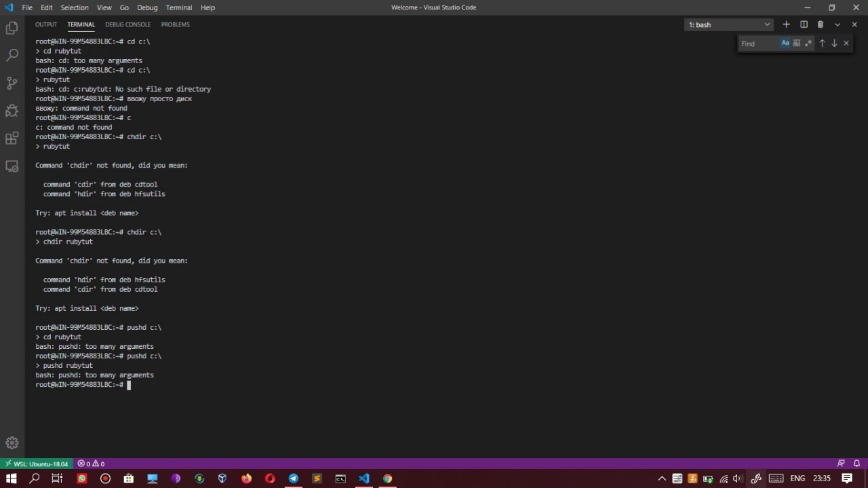Open errors and warnings count in status bar

click(x=91, y=464)
